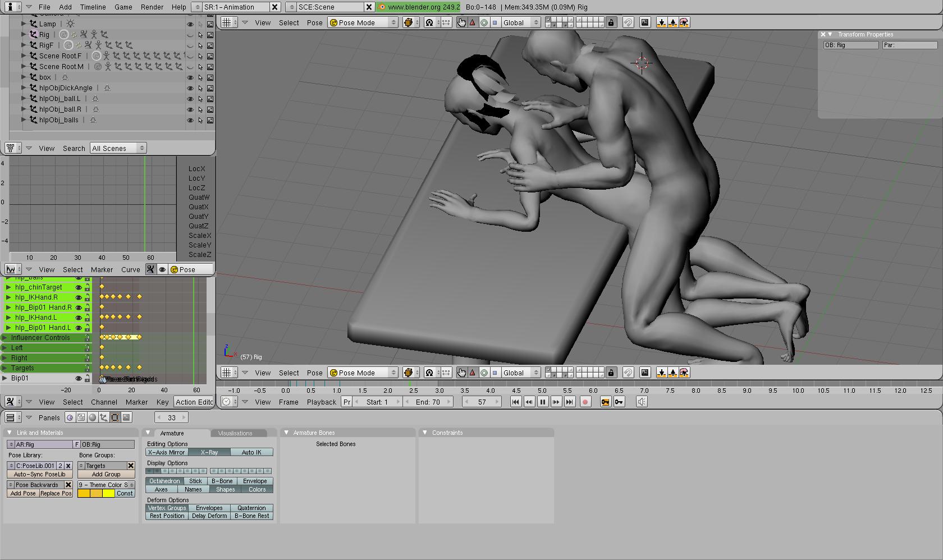The height and width of the screenshot is (560, 943).
Task: Enable the Auto IK option
Action: pyautogui.click(x=251, y=452)
